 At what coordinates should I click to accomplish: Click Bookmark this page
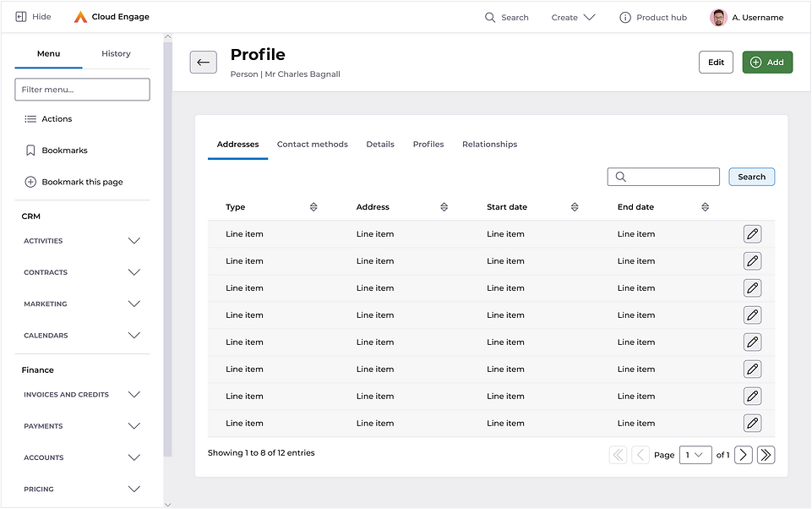tap(74, 182)
